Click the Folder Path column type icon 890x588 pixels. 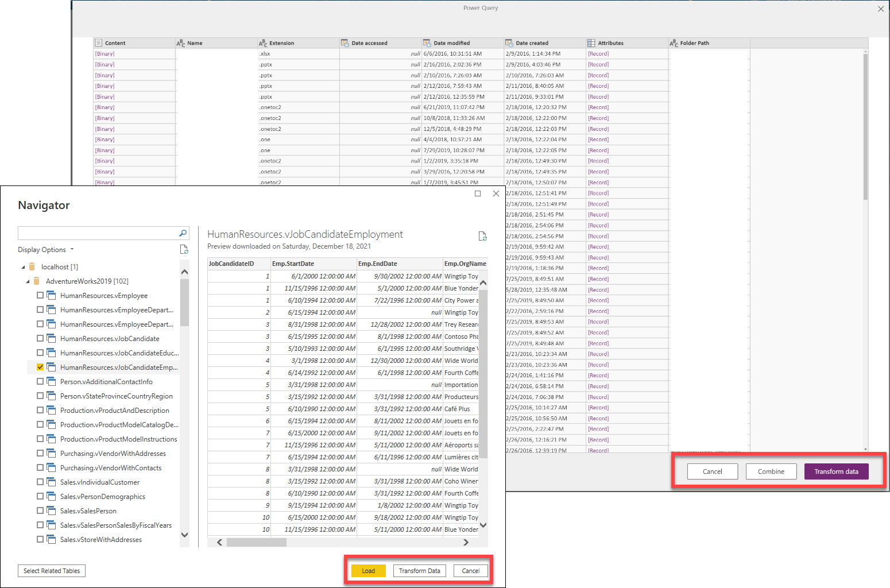tap(674, 43)
